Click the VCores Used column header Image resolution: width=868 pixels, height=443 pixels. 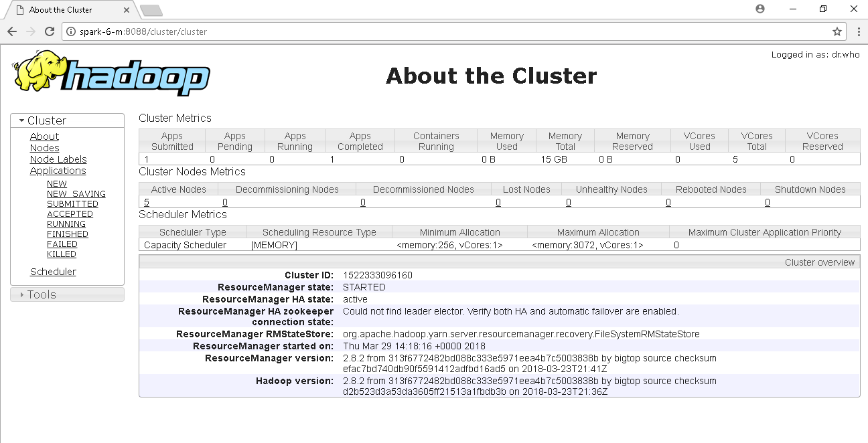pos(700,141)
